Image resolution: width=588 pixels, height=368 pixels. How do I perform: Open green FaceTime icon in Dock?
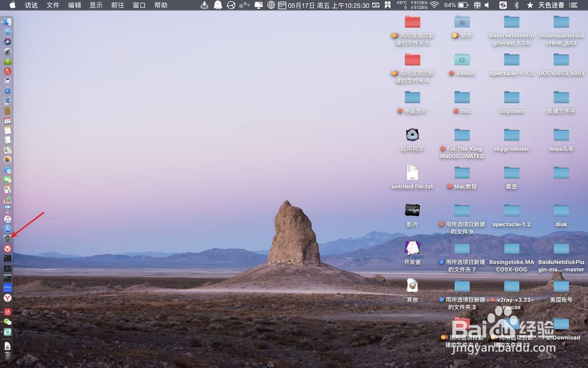click(8, 180)
